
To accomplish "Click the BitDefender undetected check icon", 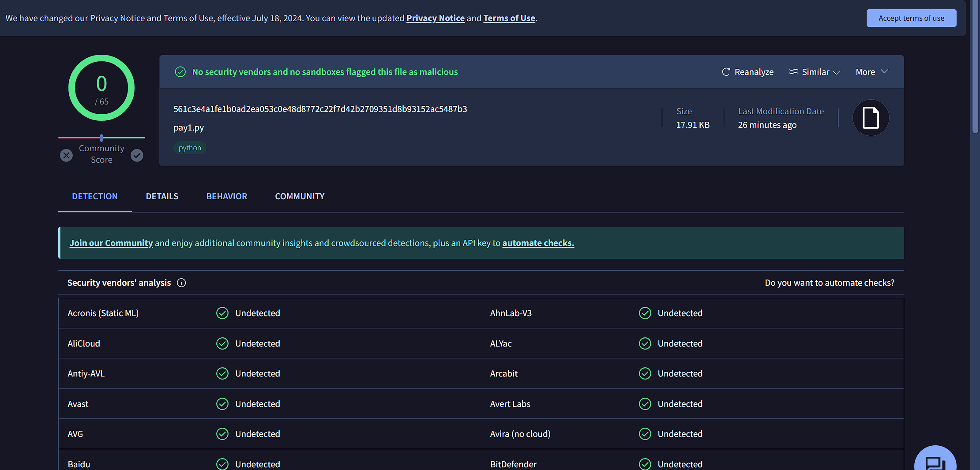I will 645,464.
